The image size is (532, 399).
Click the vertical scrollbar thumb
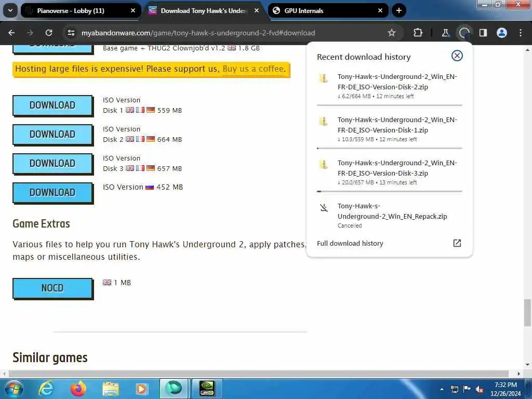527,312
